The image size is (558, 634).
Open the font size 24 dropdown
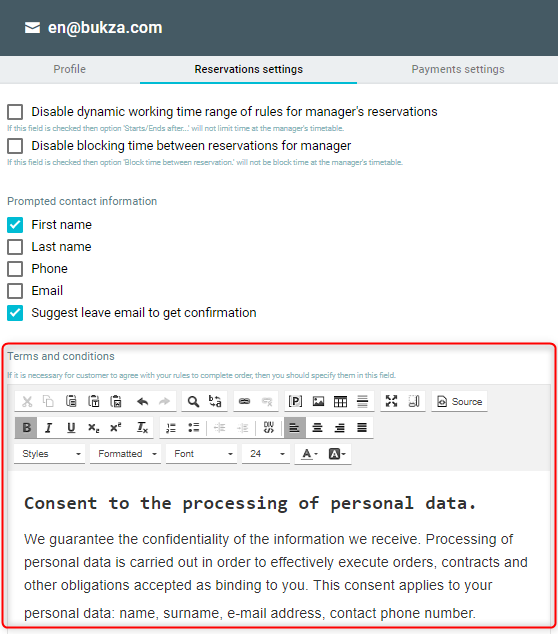(266, 454)
